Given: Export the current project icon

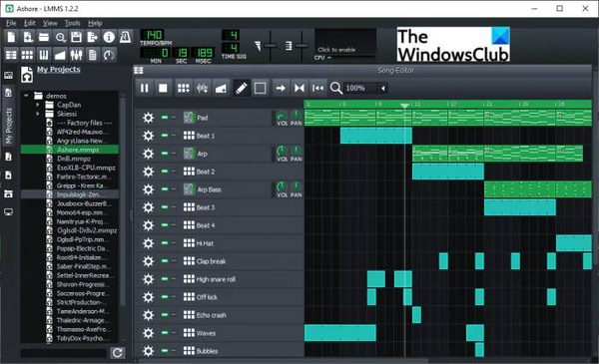Looking at the screenshot, I should 93,37.
